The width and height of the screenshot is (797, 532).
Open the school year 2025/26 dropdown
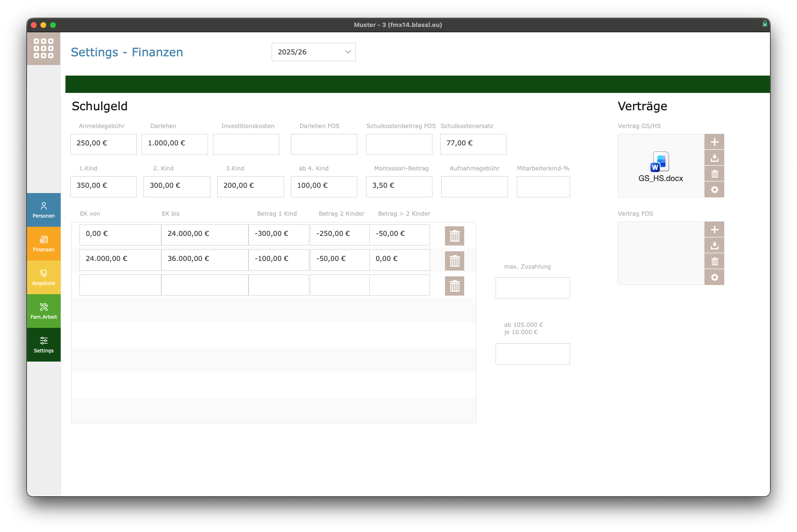314,52
